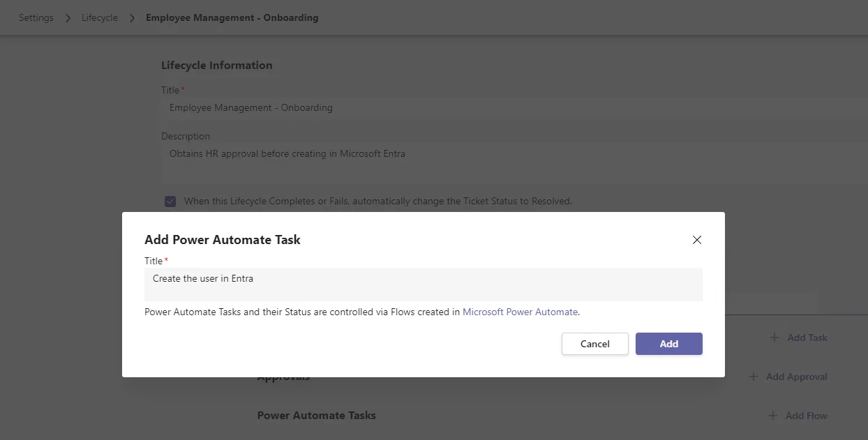Click the plus icon beside Add Task
The image size is (868, 440).
775,337
